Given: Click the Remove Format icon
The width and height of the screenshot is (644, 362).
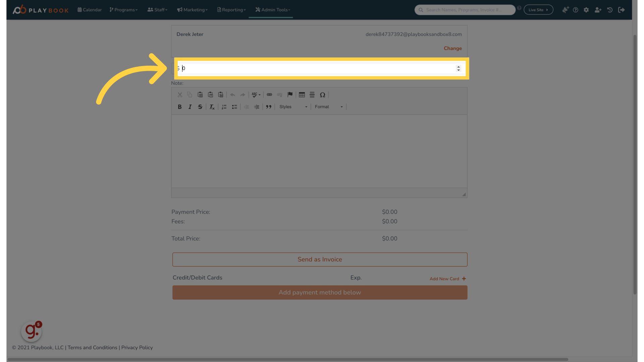Looking at the screenshot, I should coord(212,107).
